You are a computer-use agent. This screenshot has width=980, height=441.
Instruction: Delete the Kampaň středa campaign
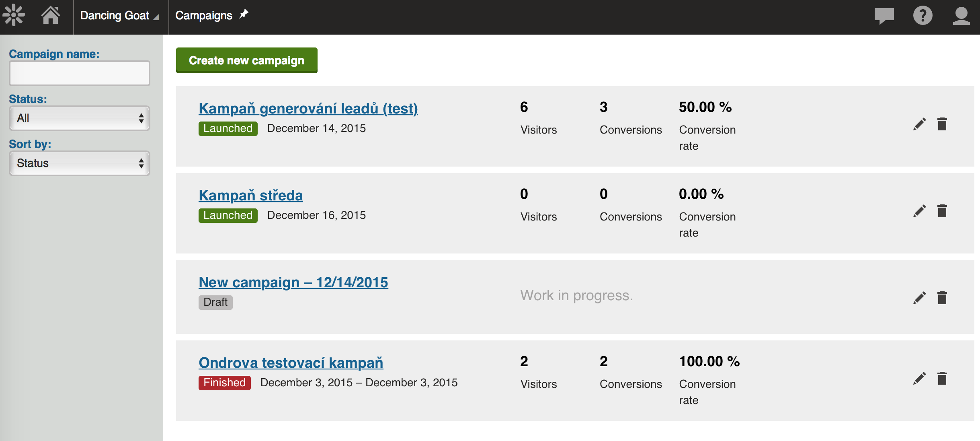coord(942,211)
